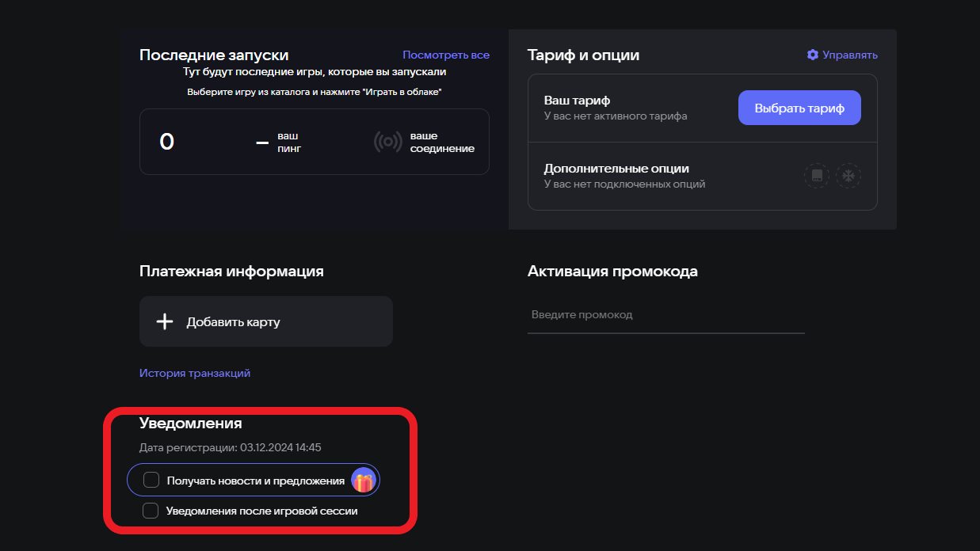Click the zero launches counter

(x=166, y=142)
